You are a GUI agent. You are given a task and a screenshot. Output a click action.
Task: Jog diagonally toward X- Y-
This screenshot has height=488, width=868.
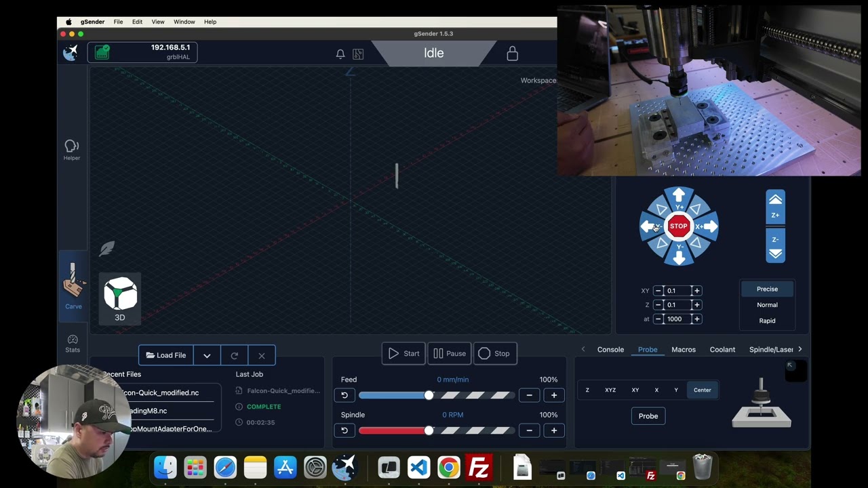662,243
